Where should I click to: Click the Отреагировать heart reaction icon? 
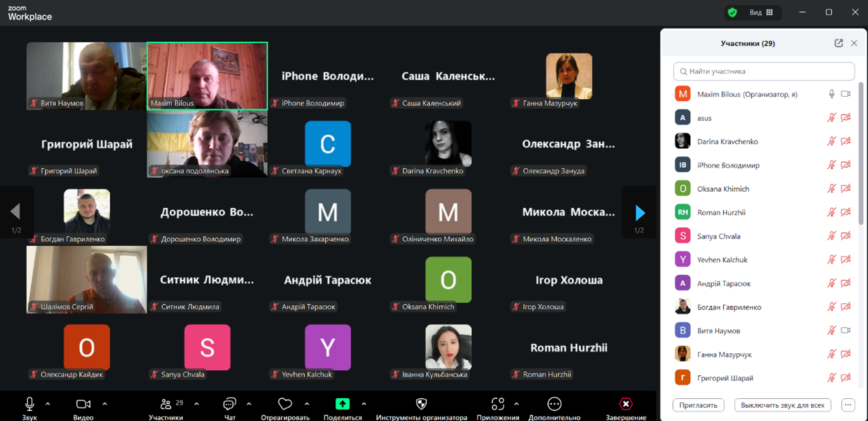(285, 404)
